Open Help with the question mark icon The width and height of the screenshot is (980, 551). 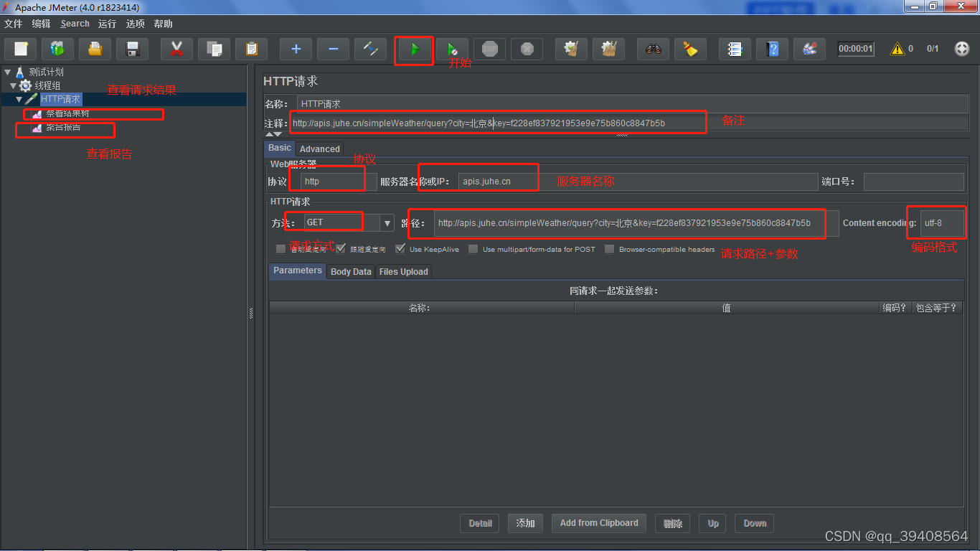coord(772,50)
